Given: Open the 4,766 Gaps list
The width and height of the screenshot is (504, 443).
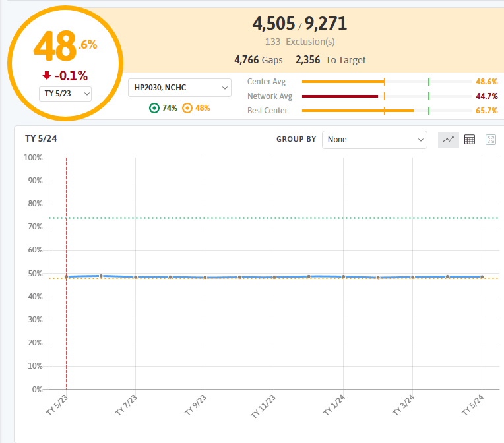Looking at the screenshot, I should 258,60.
